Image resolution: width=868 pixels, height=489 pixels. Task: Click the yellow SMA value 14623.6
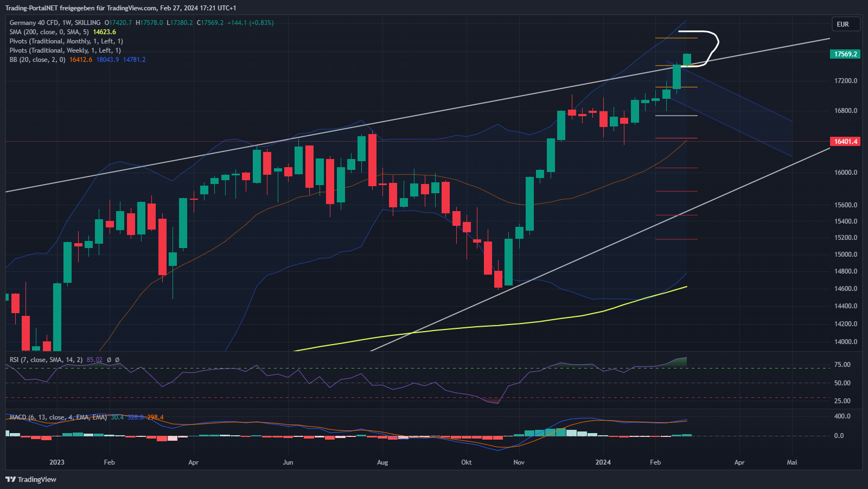tap(104, 32)
